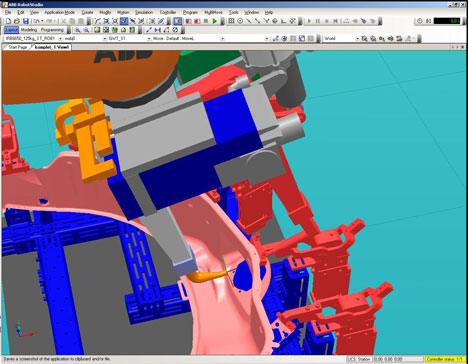Click the green house-shaped view icon

123,30
